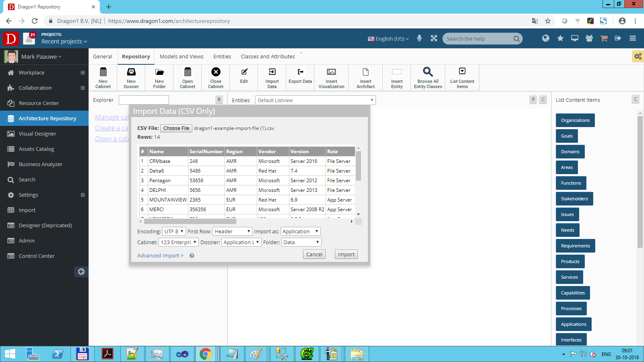644x362 pixels.
Task: Open the Import as dropdown
Action: tap(300, 231)
